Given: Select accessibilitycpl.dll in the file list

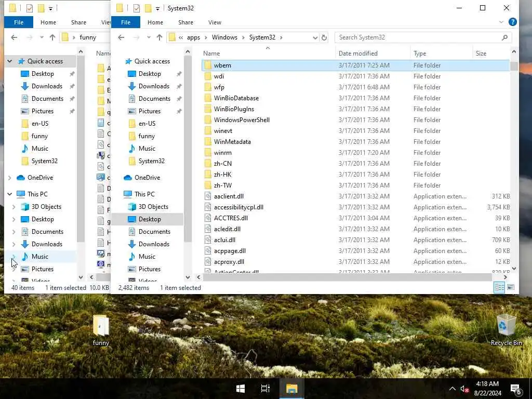Looking at the screenshot, I should [x=355, y=207].
